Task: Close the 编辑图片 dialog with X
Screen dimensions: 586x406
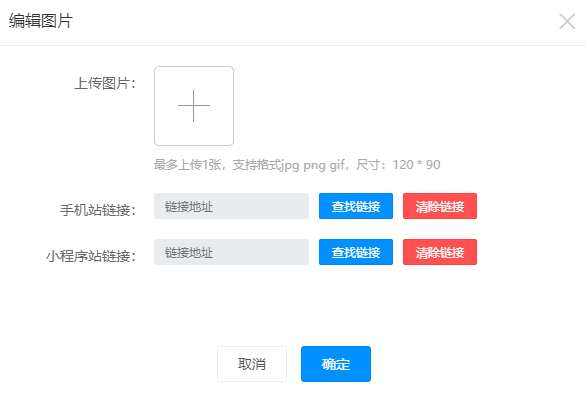Action: (567, 21)
